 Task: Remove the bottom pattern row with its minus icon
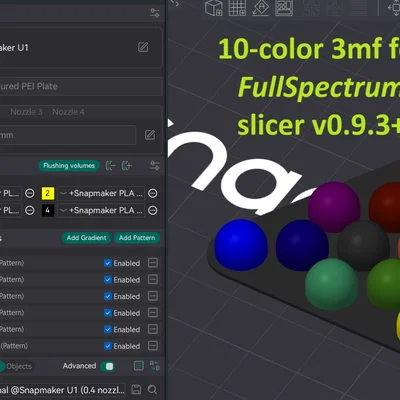pos(153,346)
